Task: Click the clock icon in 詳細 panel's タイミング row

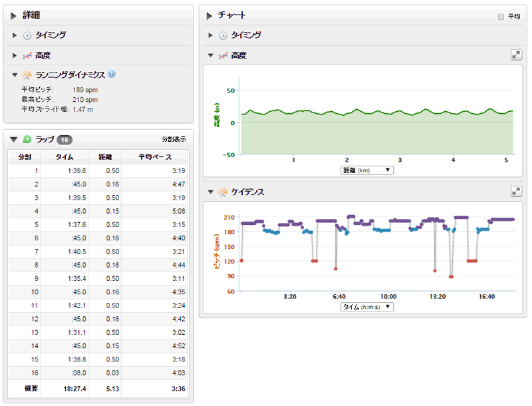Action: pos(27,35)
